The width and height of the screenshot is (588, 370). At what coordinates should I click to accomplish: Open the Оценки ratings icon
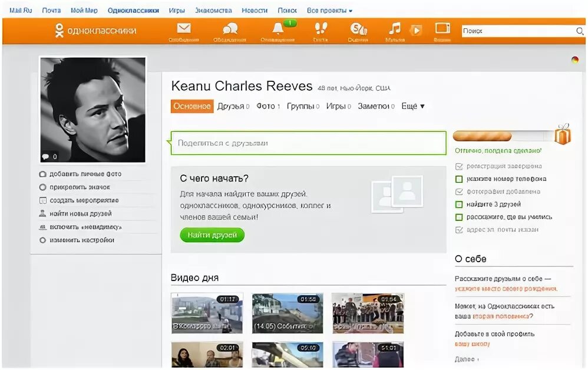click(x=358, y=28)
